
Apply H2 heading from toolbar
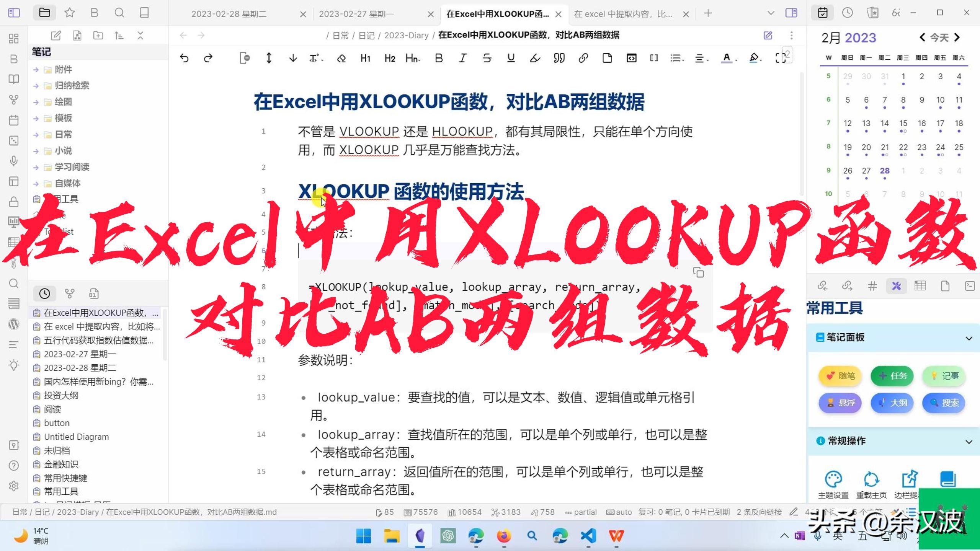[390, 58]
